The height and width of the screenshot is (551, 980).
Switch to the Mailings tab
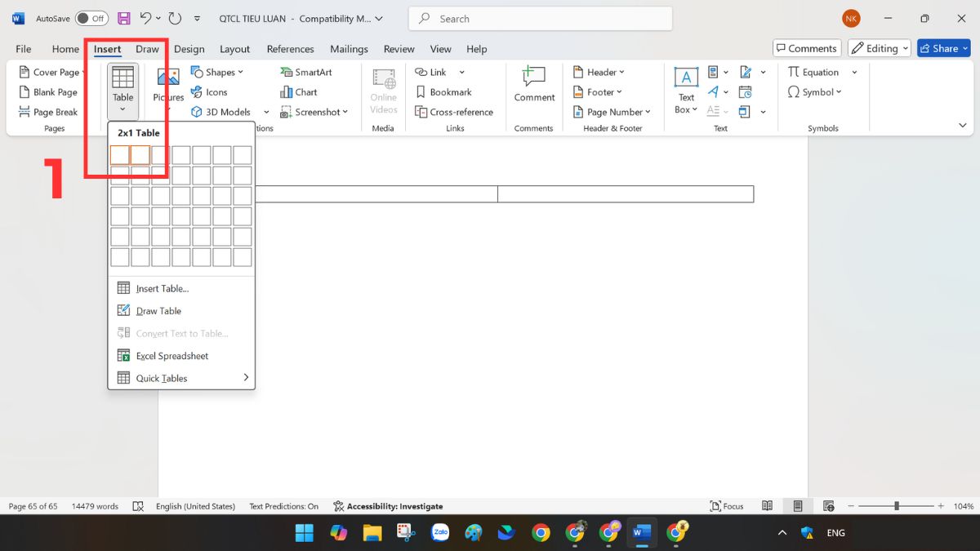coord(349,49)
